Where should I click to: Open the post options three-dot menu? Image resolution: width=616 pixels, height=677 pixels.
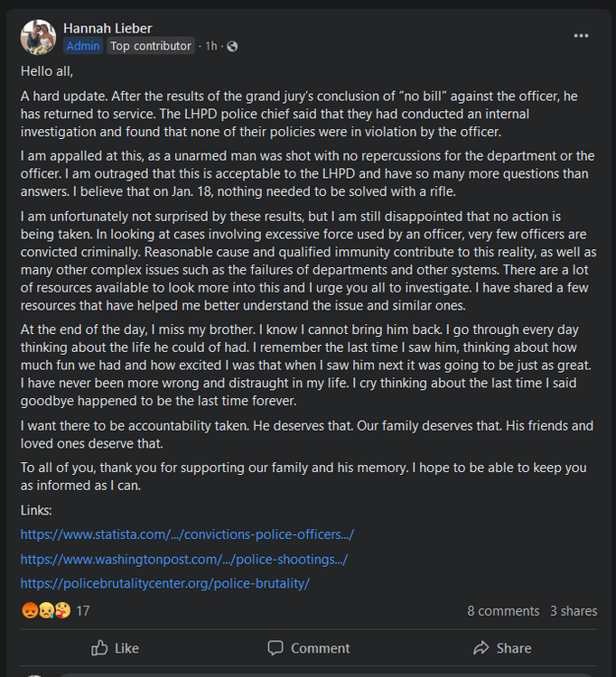tap(581, 36)
